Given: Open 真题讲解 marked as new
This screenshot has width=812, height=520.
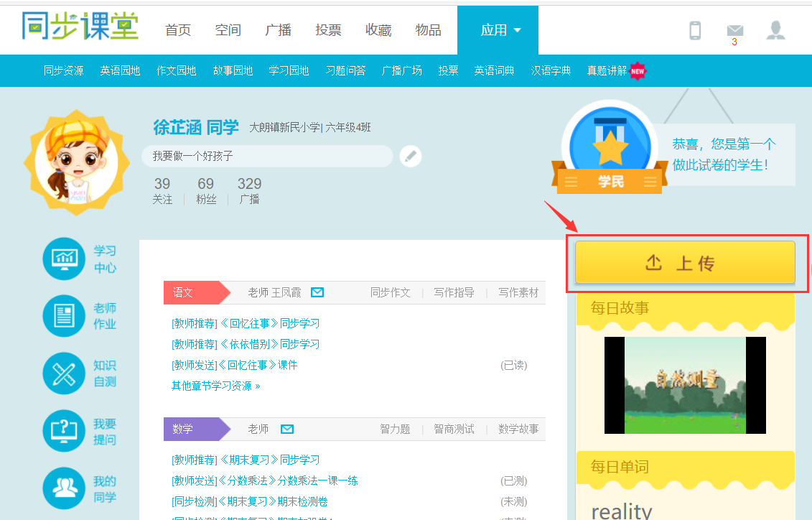Looking at the screenshot, I should 607,70.
